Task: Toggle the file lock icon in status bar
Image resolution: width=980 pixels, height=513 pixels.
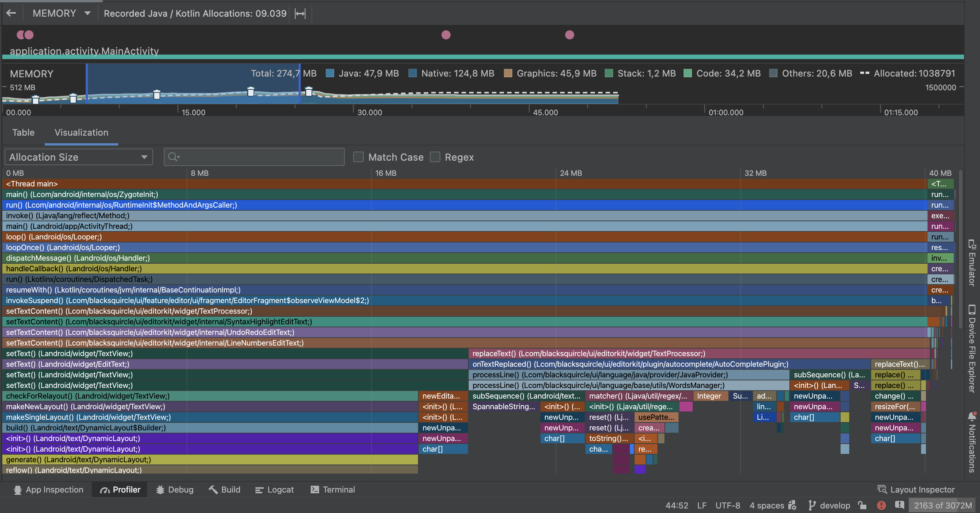Action: (862, 505)
